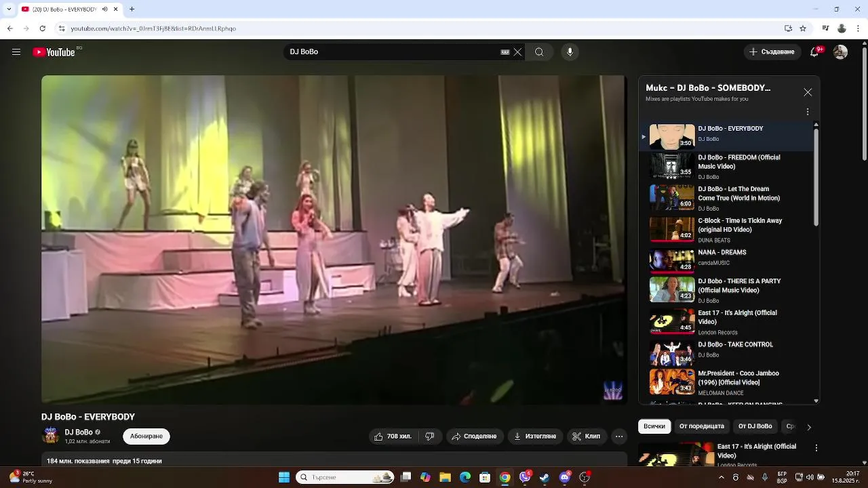View site information icon in address bar
Viewport: 868px width, 488px height.
pyautogui.click(x=62, y=28)
